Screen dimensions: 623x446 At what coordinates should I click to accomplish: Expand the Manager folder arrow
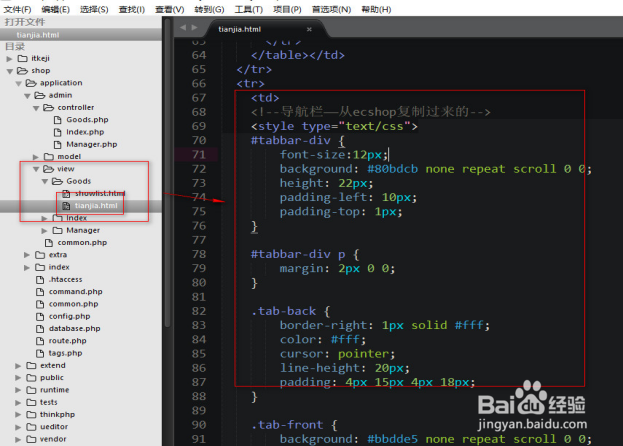click(44, 230)
